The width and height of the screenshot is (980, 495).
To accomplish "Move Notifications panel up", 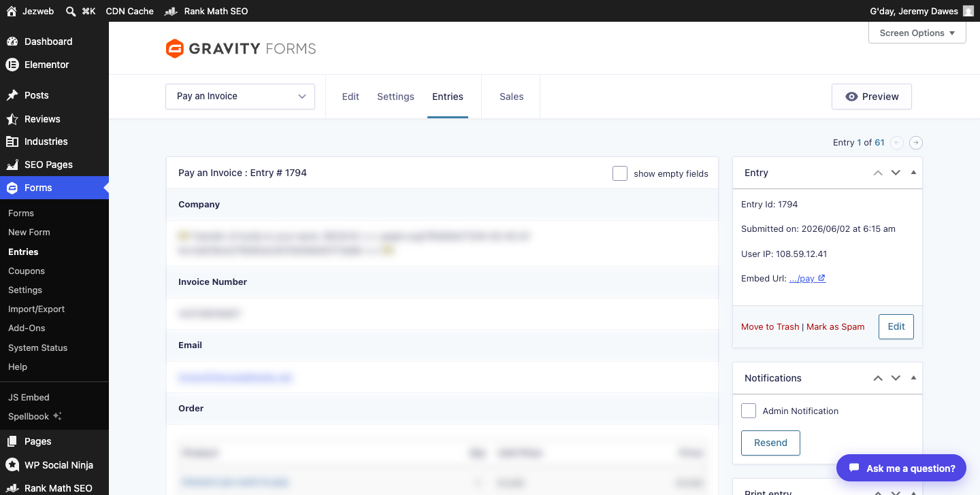I will click(x=878, y=378).
